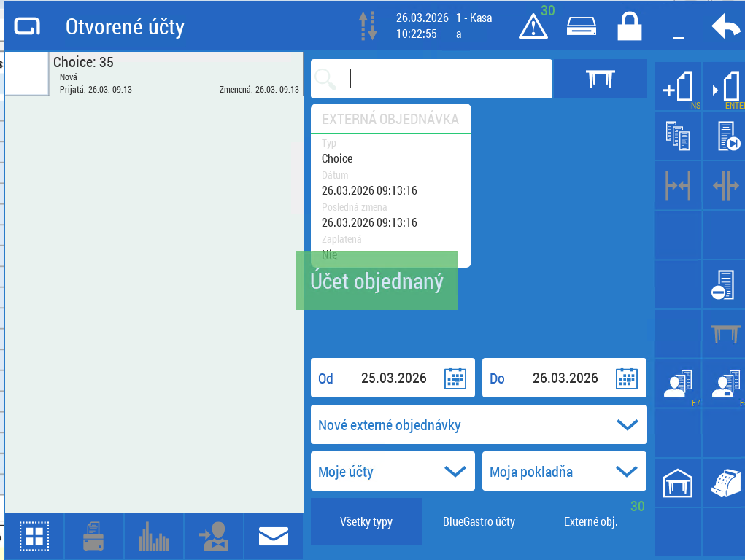Click into the search input field
This screenshot has height=560, width=745.
coord(445,79)
